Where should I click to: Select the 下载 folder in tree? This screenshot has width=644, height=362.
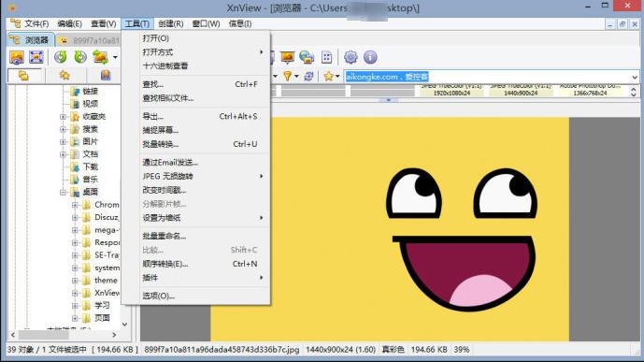(90, 167)
